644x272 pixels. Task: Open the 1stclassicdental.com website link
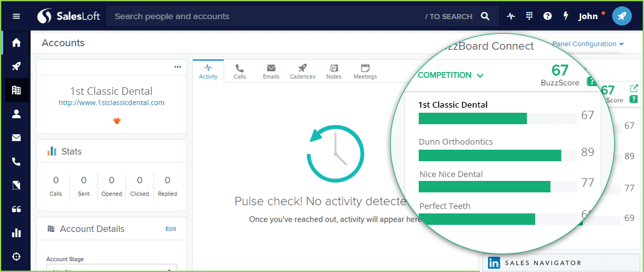pyautogui.click(x=112, y=103)
